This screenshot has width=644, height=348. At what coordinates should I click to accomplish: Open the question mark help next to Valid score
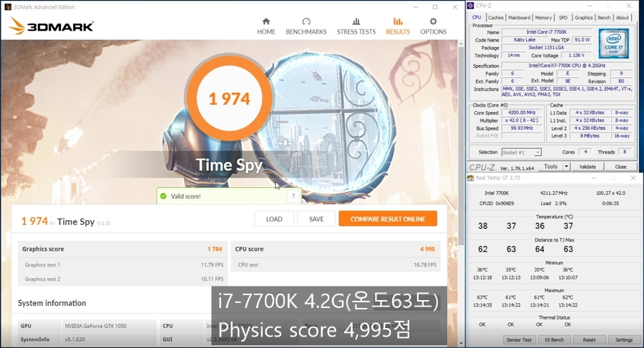(x=293, y=197)
